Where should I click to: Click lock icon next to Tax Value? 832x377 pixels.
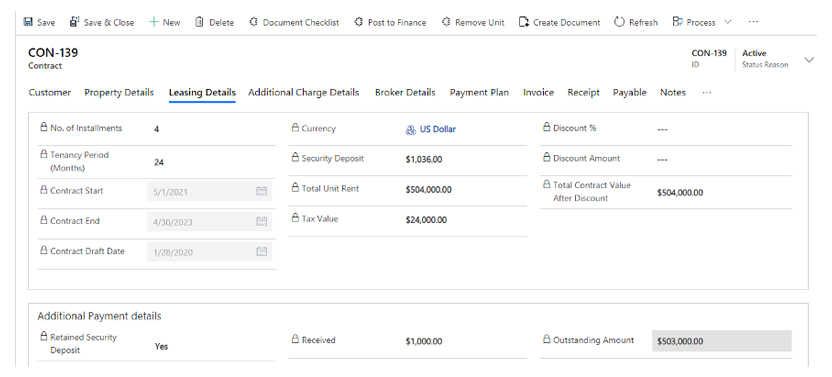[295, 218]
